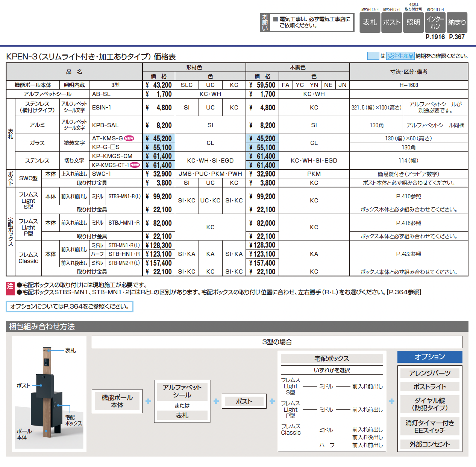Click the 表札 option in flow diagram
Viewport: 476px width, 467px height.
[182, 415]
